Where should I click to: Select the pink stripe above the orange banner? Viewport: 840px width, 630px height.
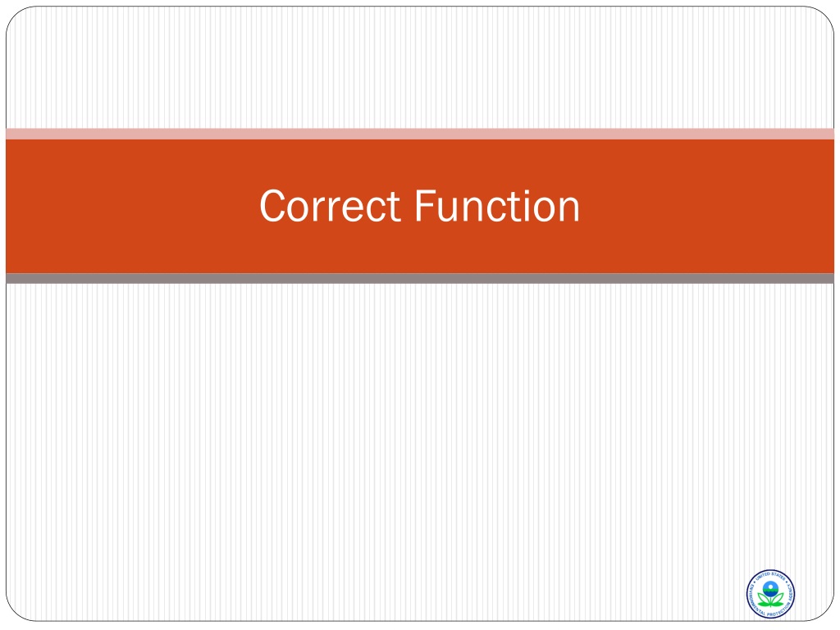(420, 134)
